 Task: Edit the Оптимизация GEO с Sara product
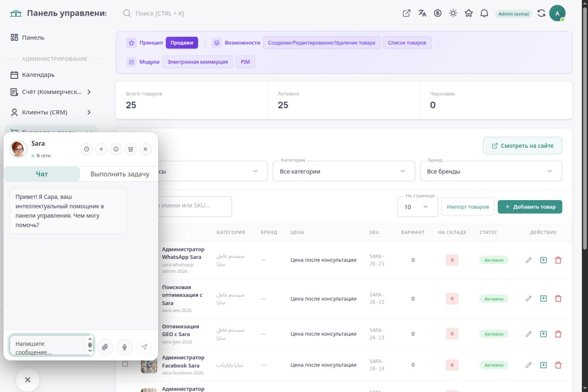click(x=529, y=334)
